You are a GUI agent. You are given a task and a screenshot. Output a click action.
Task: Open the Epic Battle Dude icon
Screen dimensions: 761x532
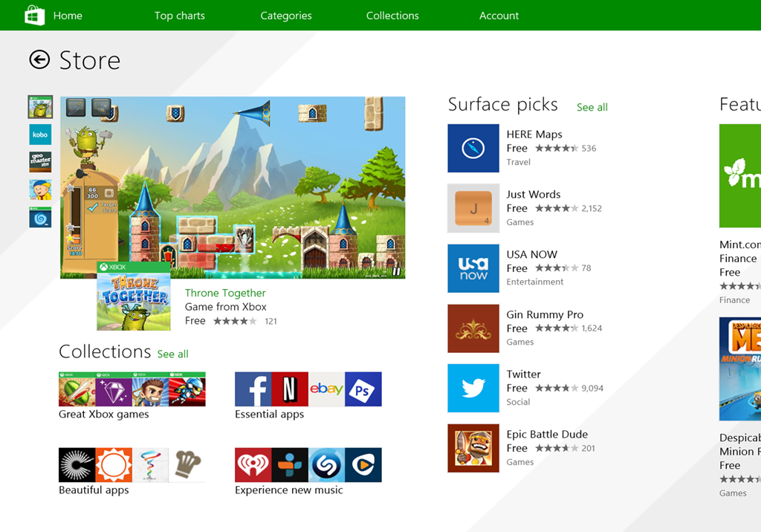point(473,448)
